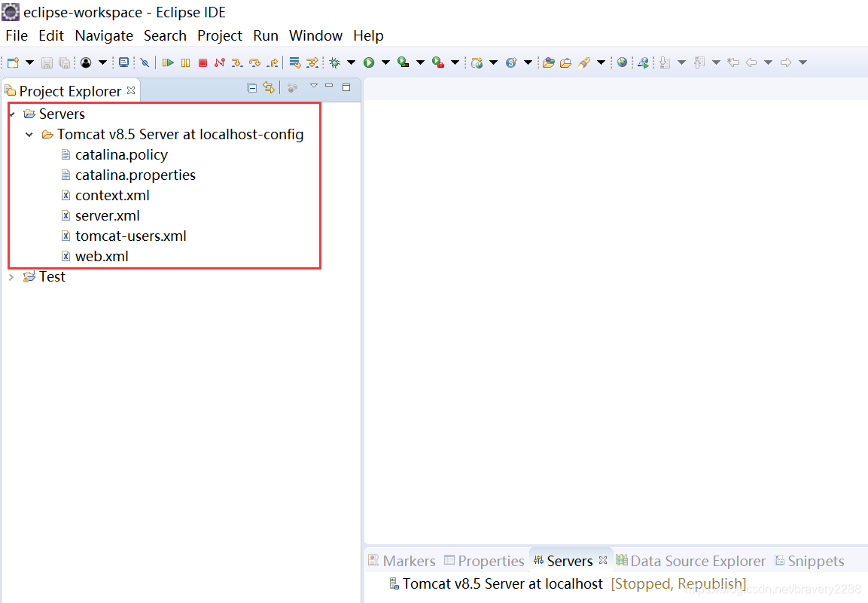
Task: Maximize the Project Explorer panel
Action: pyautogui.click(x=346, y=87)
